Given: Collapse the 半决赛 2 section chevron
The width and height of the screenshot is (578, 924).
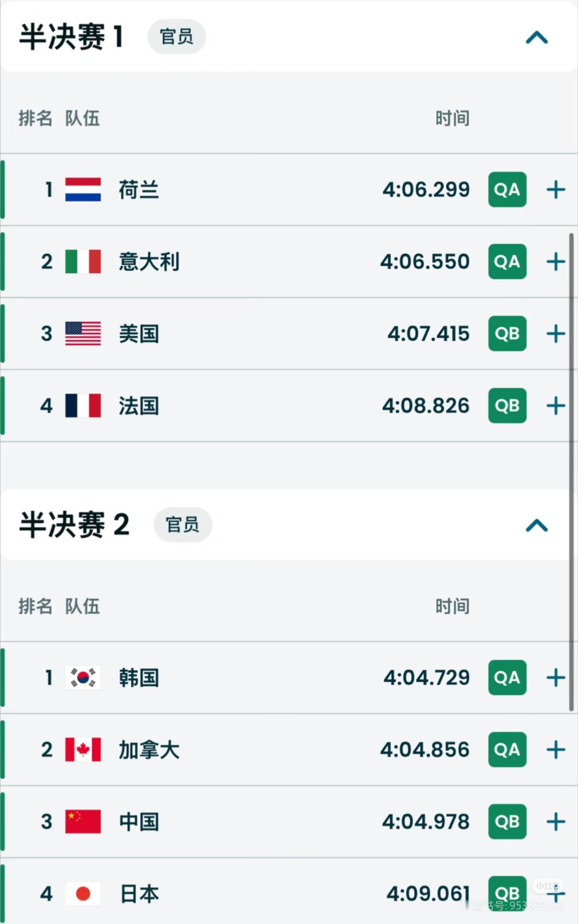Looking at the screenshot, I should coord(536,525).
